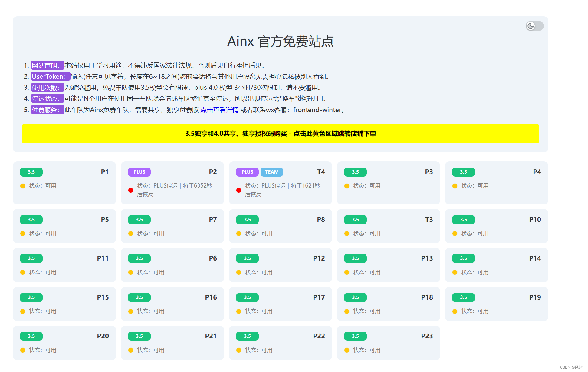Click the 停运状态 purple label
Image resolution: width=588 pixels, height=372 pixels.
pyautogui.click(x=48, y=99)
